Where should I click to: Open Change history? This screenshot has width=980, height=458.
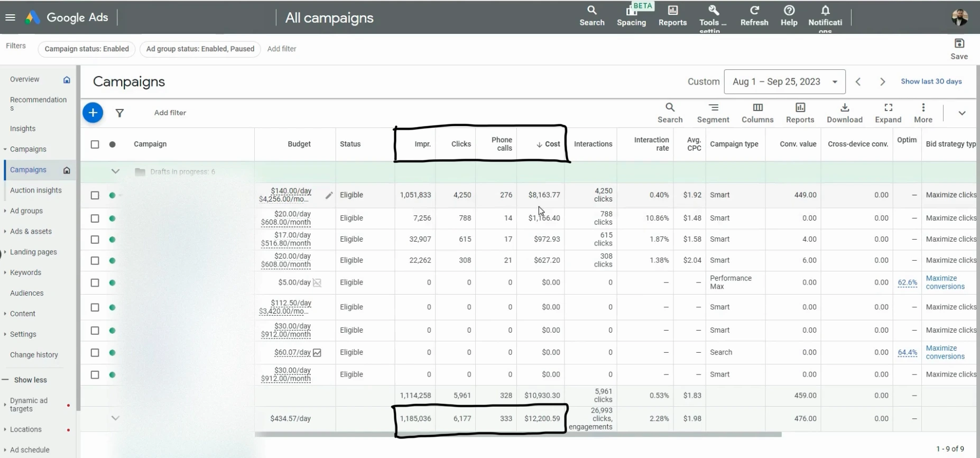pos(34,355)
